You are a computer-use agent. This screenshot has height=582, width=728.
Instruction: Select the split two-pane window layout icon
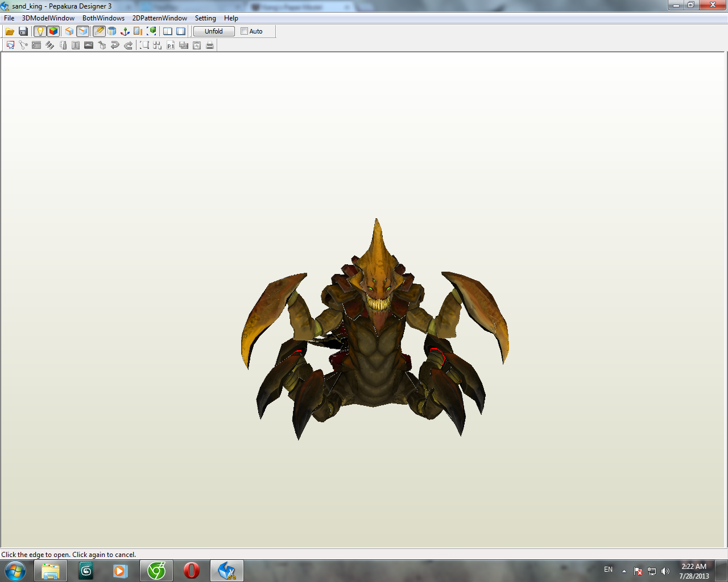(x=168, y=31)
